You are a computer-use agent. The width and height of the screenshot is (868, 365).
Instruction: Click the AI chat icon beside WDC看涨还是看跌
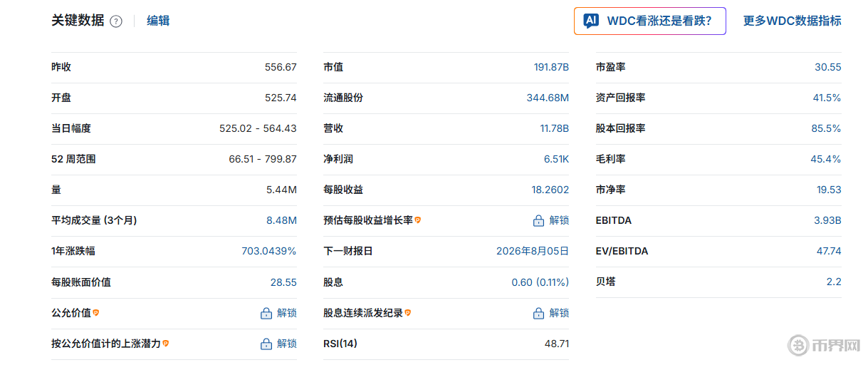tap(591, 21)
